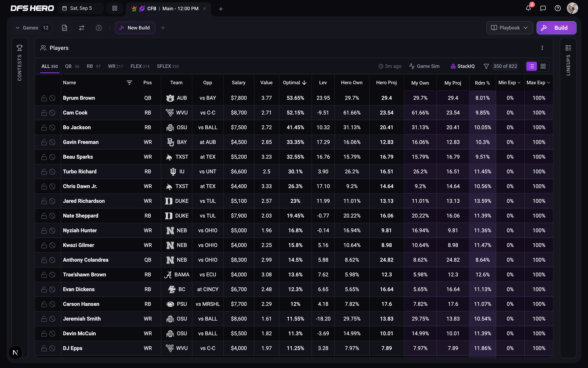Click the swap arrows icon in the toolbar
588x368 pixels.
[x=82, y=28]
